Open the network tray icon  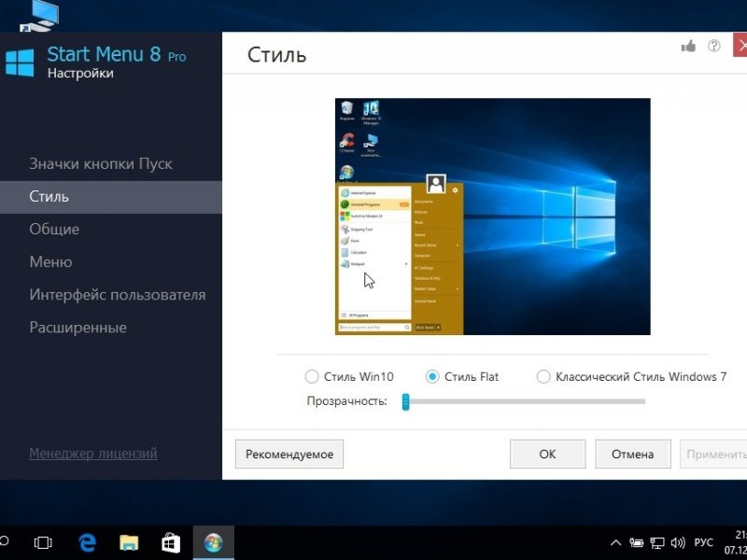click(x=657, y=542)
